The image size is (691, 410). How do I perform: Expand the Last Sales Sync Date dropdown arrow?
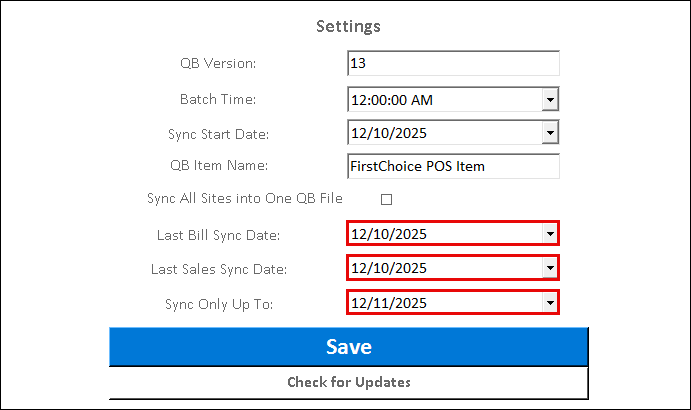[x=549, y=268]
